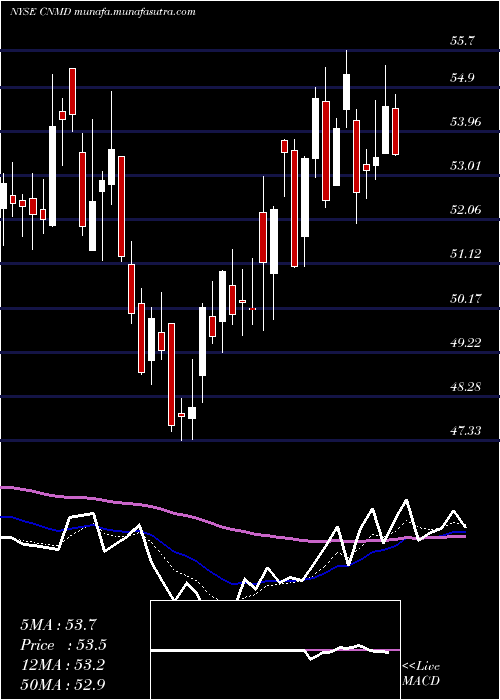This screenshot has width=500, height=700.
Task: Select the 48.28 price level label
Action: 466,386
